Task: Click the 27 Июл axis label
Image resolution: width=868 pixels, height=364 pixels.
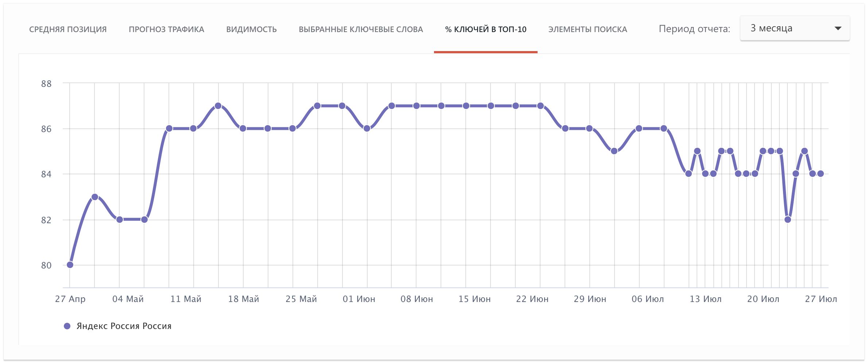Action: (x=821, y=299)
